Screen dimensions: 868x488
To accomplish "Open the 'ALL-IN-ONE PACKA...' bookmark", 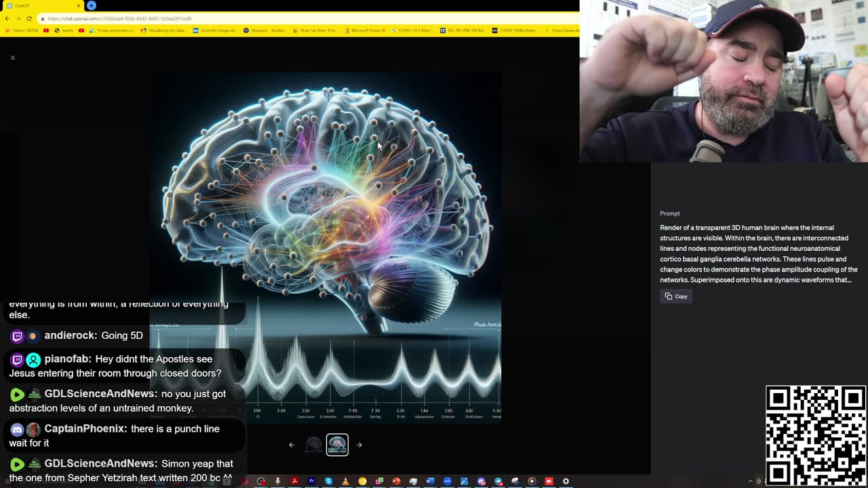I will [x=463, y=30].
